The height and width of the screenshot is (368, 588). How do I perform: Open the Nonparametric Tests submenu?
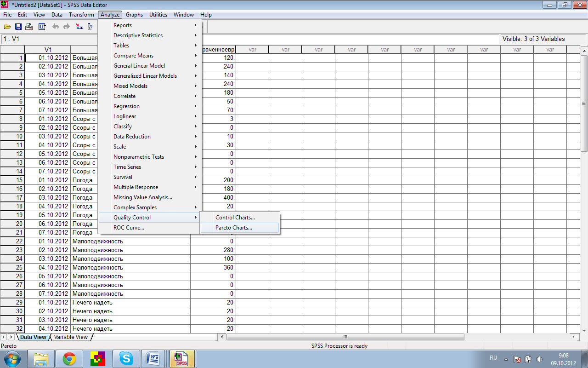click(x=149, y=157)
